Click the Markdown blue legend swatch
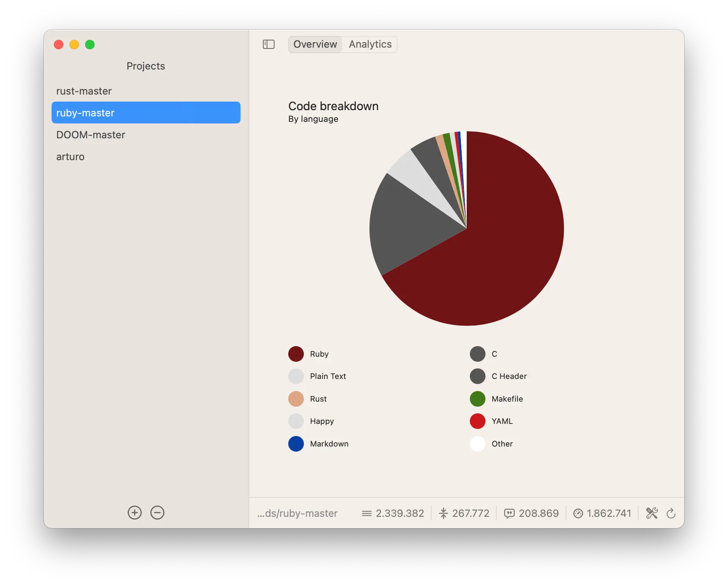This screenshot has height=586, width=728. point(296,444)
